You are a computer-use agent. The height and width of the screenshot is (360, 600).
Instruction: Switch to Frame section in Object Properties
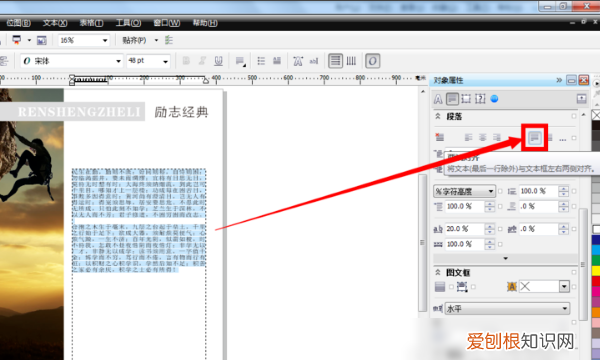pyautogui.click(x=466, y=99)
